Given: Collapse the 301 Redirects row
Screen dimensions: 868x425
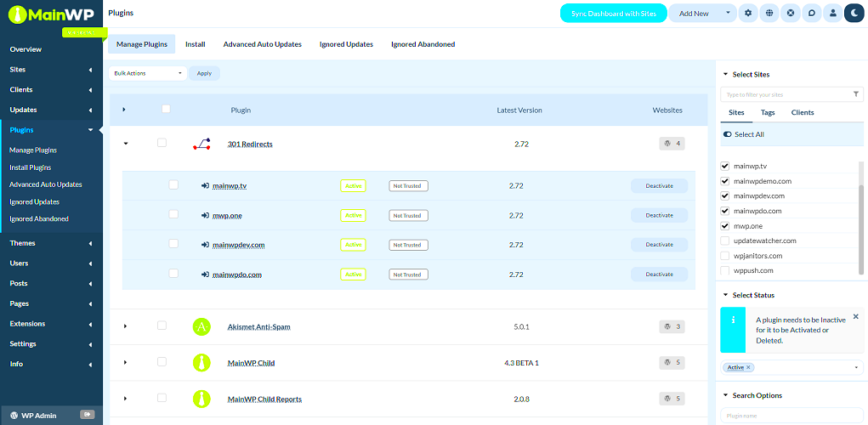Looking at the screenshot, I should [x=126, y=144].
